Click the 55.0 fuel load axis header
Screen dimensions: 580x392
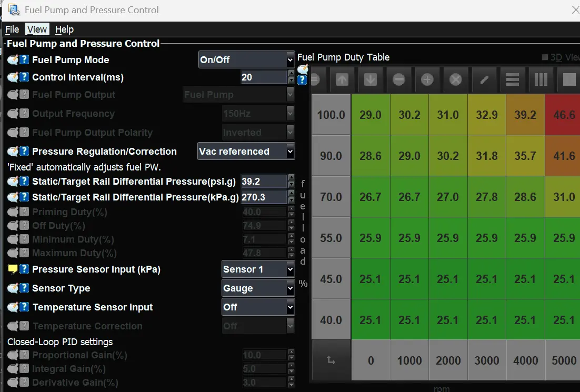point(331,238)
